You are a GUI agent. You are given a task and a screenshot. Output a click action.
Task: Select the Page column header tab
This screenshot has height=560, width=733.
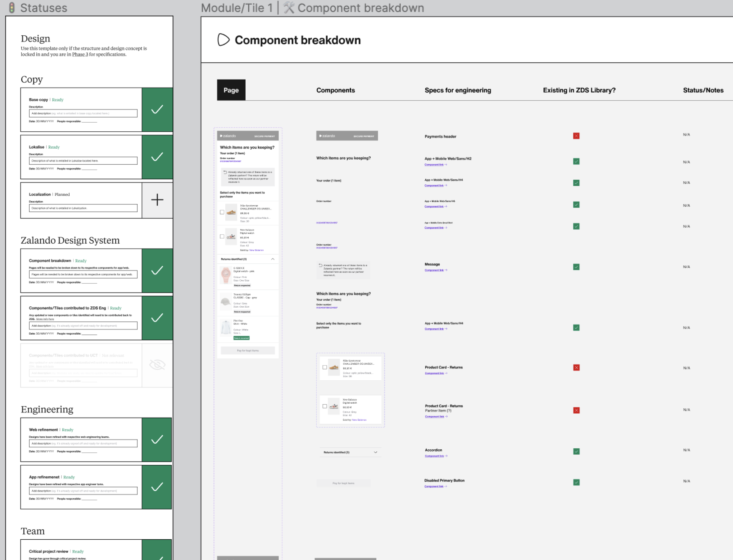tap(231, 90)
